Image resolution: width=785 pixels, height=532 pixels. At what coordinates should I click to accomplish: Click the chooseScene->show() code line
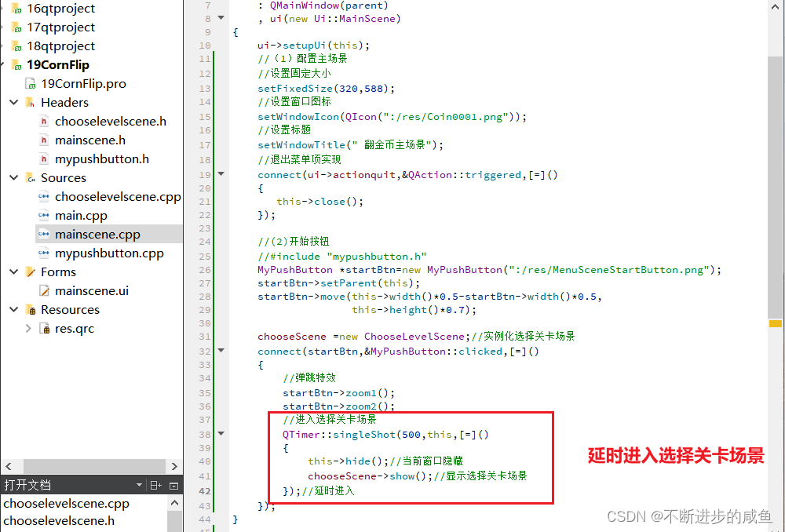click(x=418, y=476)
